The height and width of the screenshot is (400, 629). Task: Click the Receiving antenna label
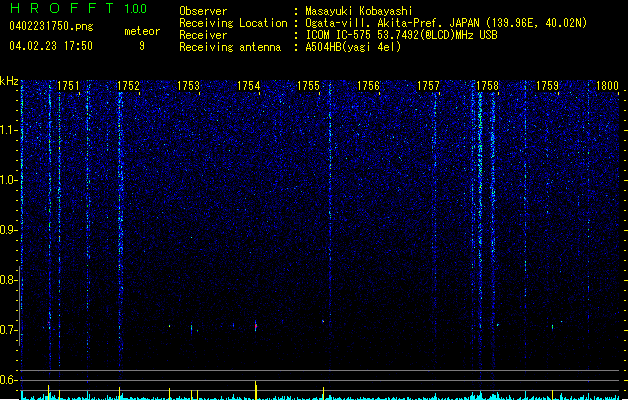[x=230, y=47]
